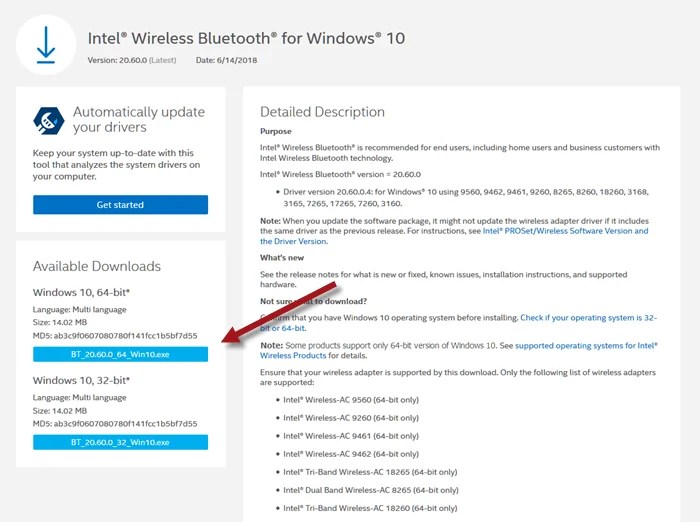Download BT_20.60.0_64_Win10.exe
Image resolution: width=700 pixels, height=522 pixels.
[x=120, y=355]
